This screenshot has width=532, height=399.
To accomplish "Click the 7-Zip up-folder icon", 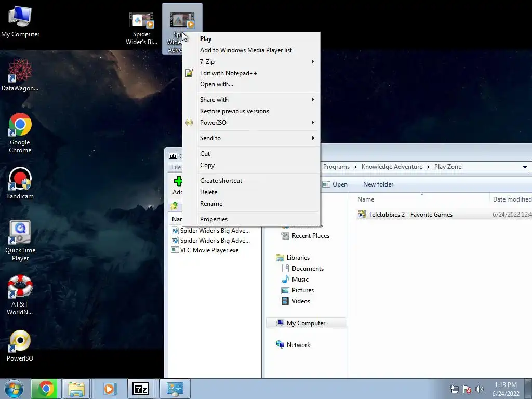I will (175, 205).
